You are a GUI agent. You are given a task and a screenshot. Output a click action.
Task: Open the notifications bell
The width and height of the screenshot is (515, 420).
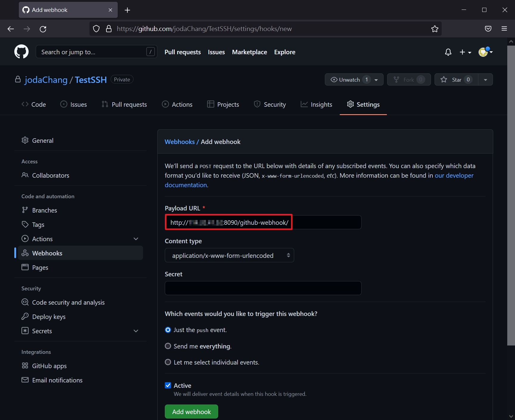click(x=448, y=52)
